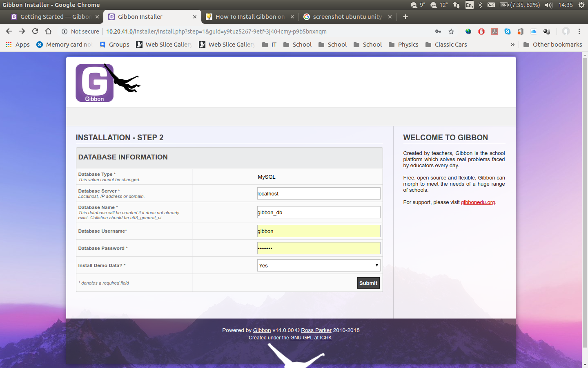Image resolution: width=588 pixels, height=368 pixels.
Task: Open the Physics bookmarks folder
Action: (403, 45)
